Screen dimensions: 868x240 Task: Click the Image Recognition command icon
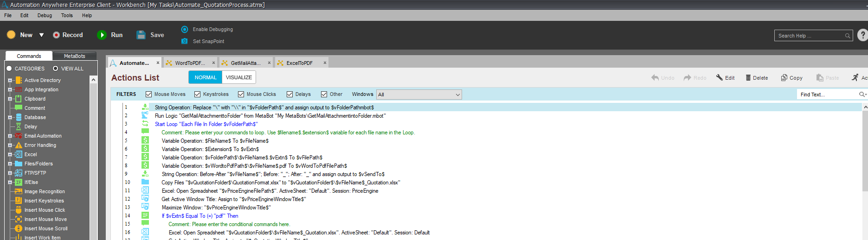(x=19, y=191)
